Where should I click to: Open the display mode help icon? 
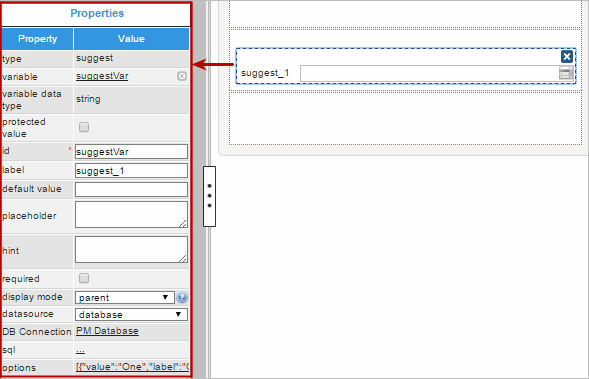point(182,297)
